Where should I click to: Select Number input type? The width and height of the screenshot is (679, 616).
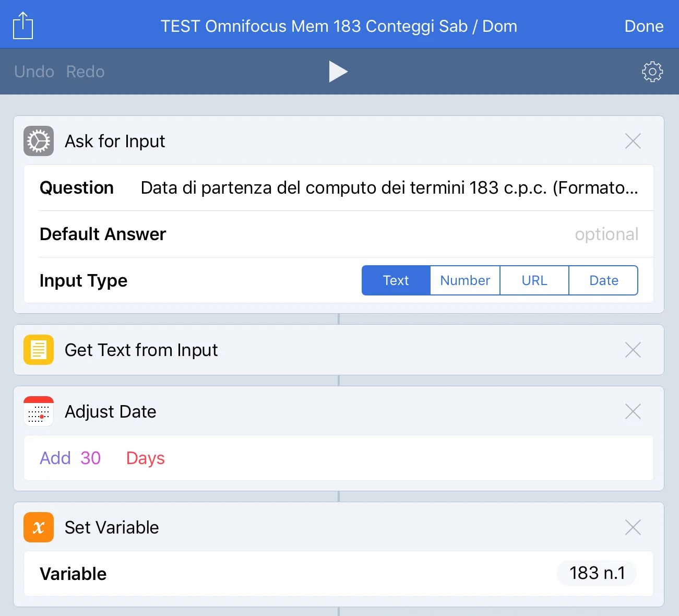coord(465,280)
